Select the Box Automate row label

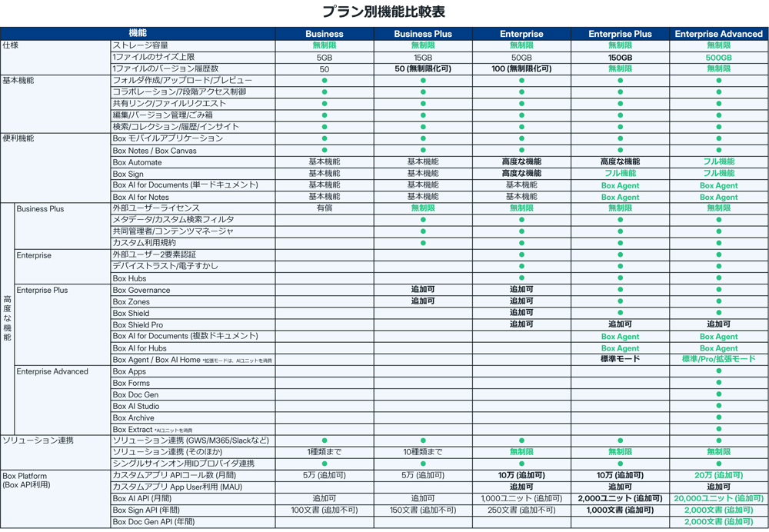click(137, 162)
